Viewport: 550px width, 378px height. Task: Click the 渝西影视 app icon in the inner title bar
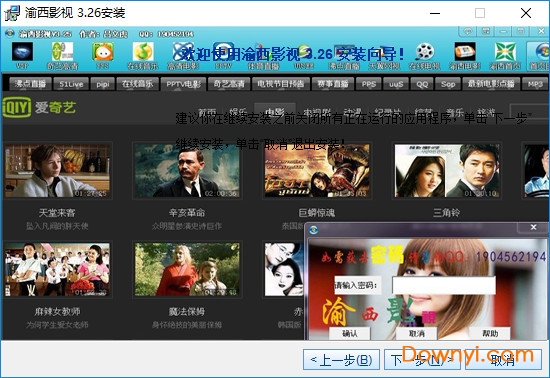tap(9, 33)
